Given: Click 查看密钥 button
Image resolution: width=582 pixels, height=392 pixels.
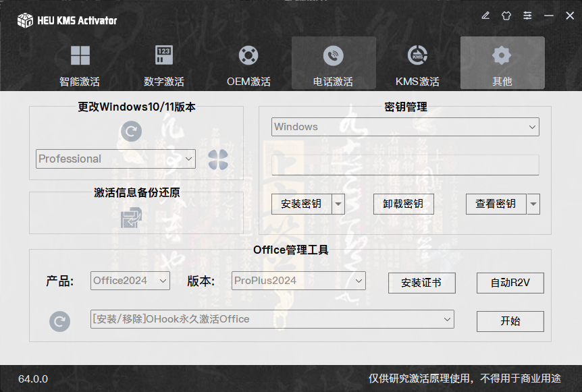Looking at the screenshot, I should 496,204.
